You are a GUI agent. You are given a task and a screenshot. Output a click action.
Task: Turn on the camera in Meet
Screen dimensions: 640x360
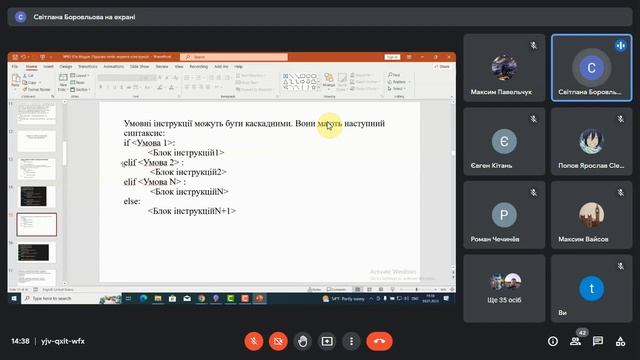pos(278,341)
